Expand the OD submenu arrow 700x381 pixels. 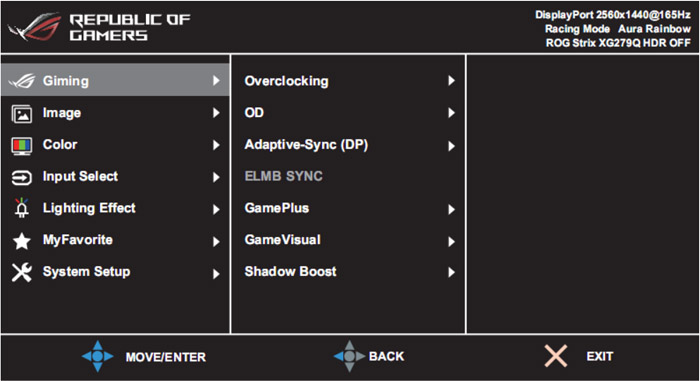[451, 113]
